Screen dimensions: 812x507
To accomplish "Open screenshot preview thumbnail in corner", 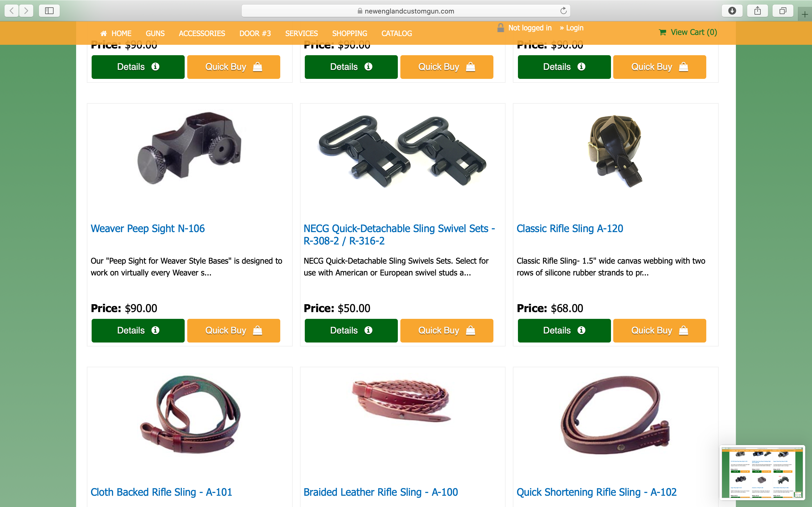I will 762,472.
